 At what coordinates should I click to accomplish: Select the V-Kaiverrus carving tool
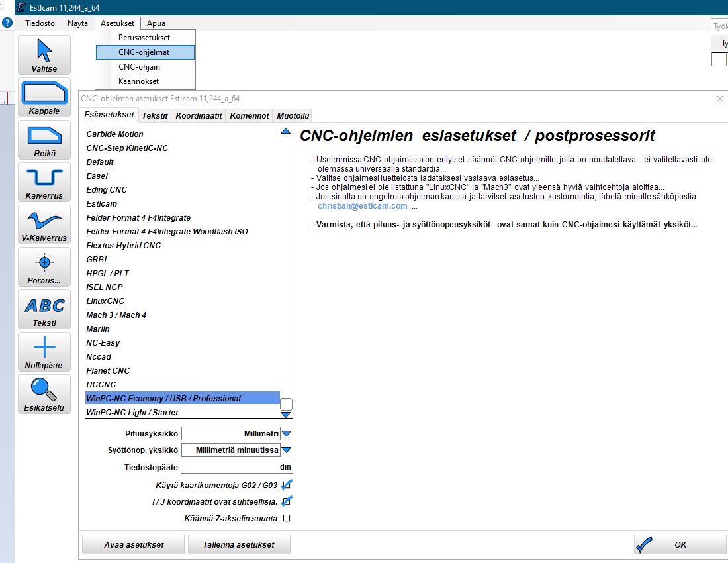[x=44, y=225]
